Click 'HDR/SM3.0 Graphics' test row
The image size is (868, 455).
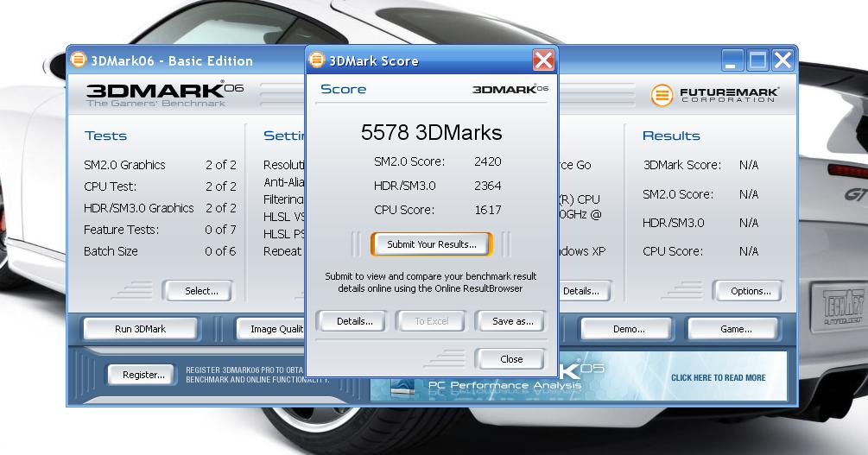160,208
